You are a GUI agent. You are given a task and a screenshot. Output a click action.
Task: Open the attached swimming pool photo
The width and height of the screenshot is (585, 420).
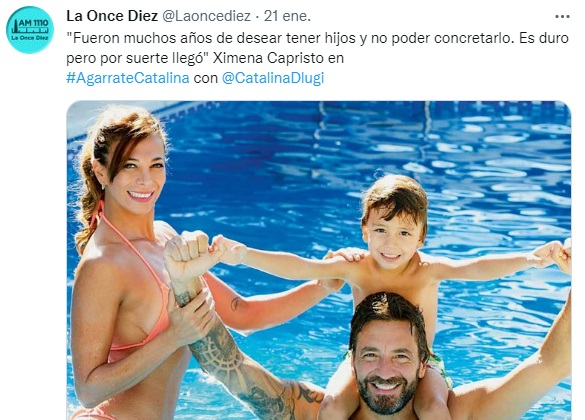coord(319,260)
